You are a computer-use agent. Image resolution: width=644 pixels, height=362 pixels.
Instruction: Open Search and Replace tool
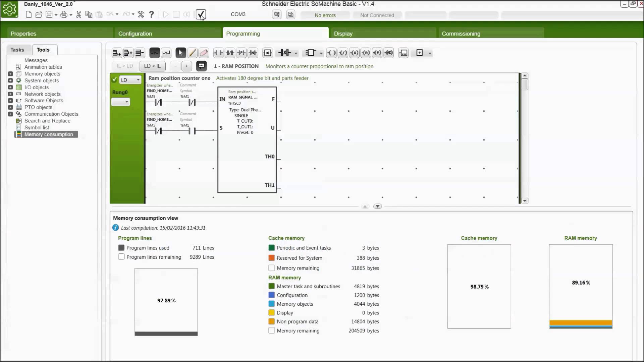coord(47,121)
